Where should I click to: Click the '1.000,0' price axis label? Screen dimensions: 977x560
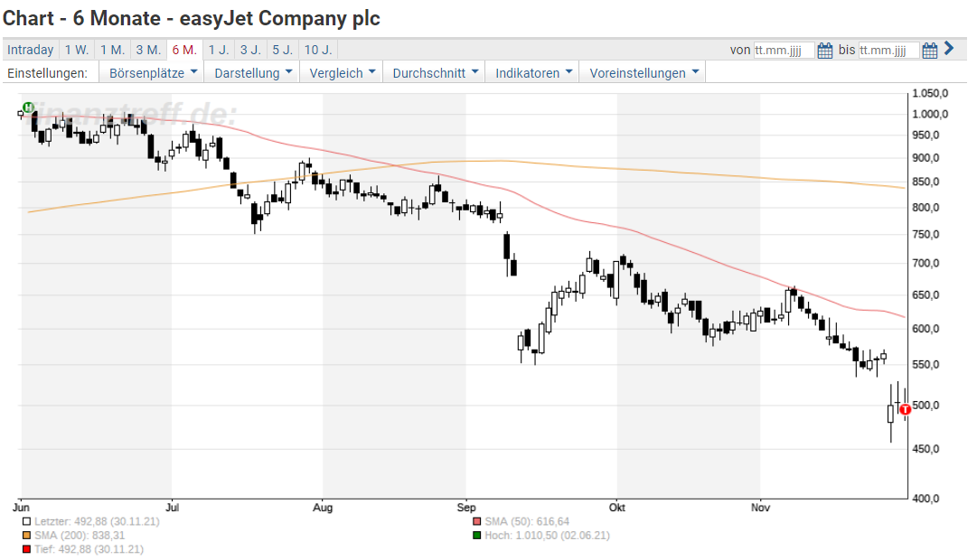(x=930, y=114)
